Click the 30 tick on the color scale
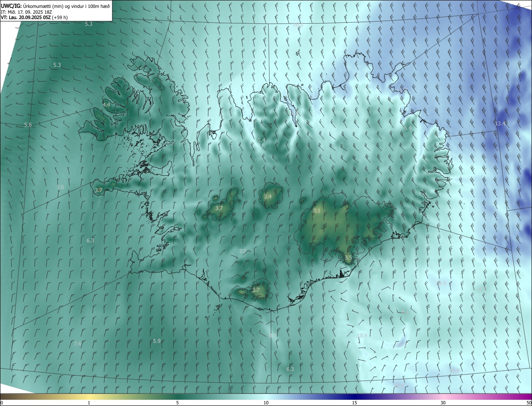Image resolution: width=532 pixels, height=406 pixels. pos(443,403)
